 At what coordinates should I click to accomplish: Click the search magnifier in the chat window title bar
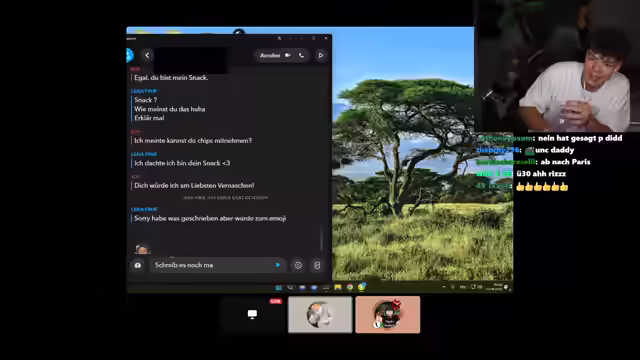(x=279, y=38)
